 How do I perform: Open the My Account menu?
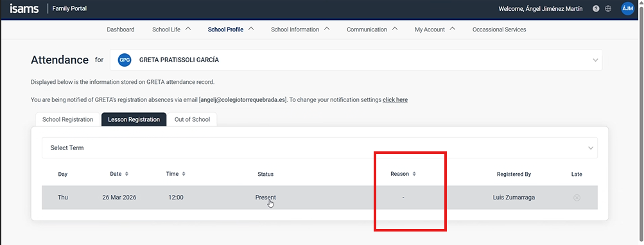pos(435,30)
